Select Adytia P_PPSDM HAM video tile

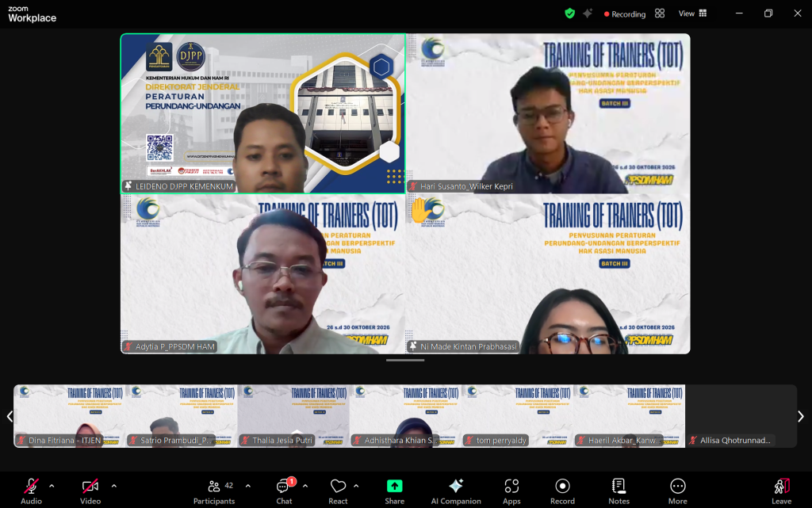point(263,274)
